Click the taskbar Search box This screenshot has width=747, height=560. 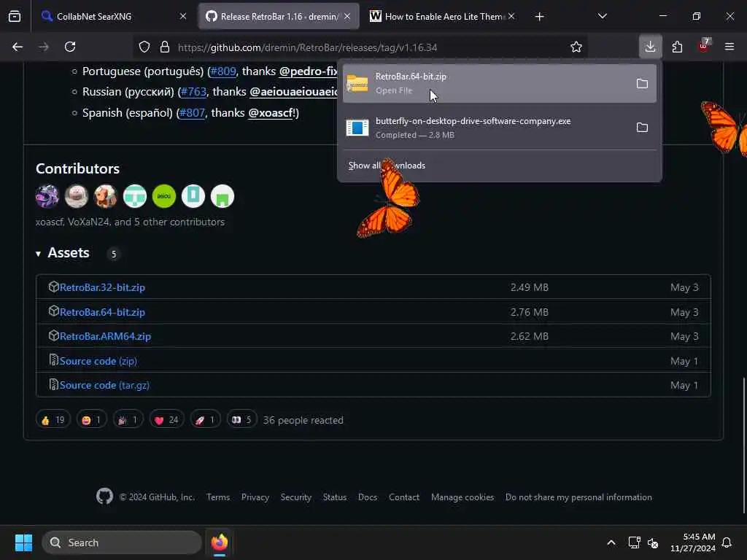(x=122, y=542)
